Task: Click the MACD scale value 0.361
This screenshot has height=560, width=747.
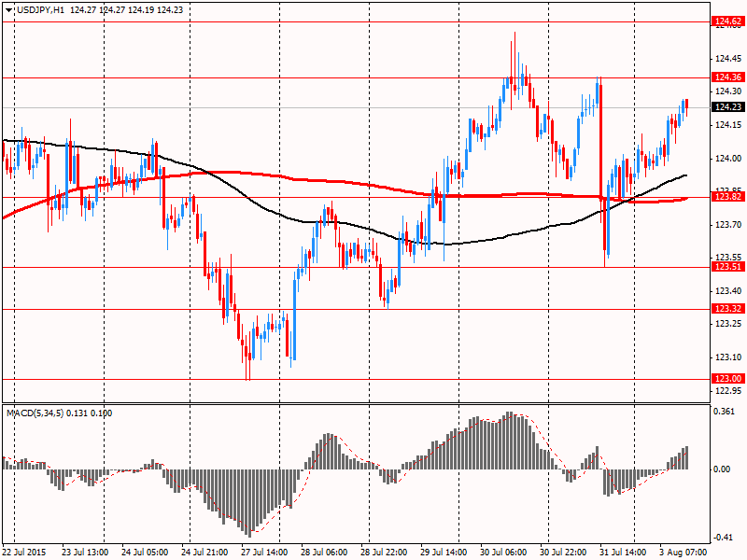Action: 725,412
